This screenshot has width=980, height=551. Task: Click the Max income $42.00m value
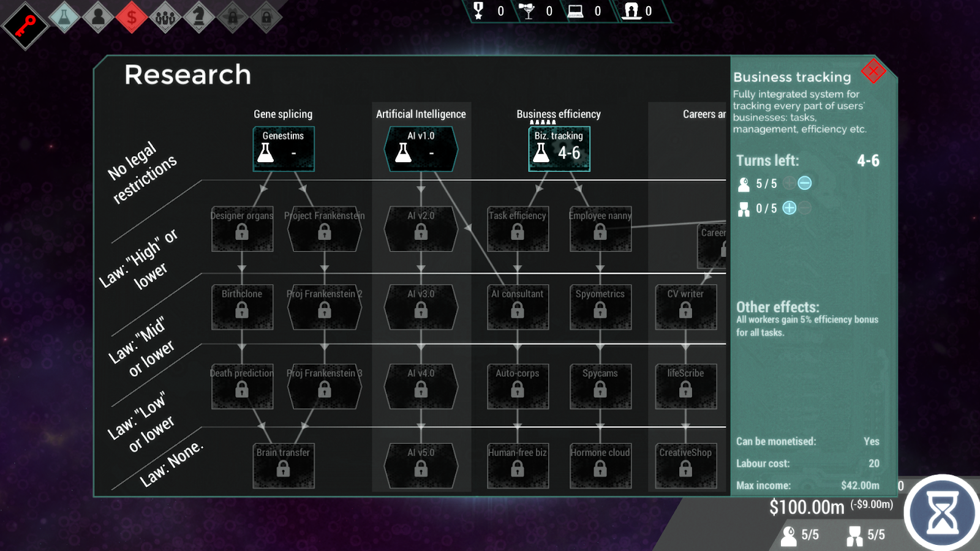pos(860,485)
